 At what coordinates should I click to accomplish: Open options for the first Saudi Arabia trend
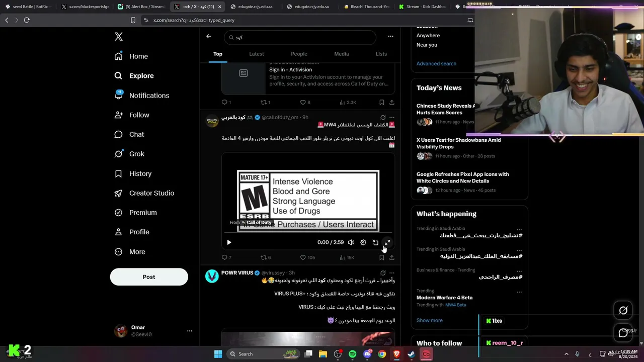[x=519, y=229]
